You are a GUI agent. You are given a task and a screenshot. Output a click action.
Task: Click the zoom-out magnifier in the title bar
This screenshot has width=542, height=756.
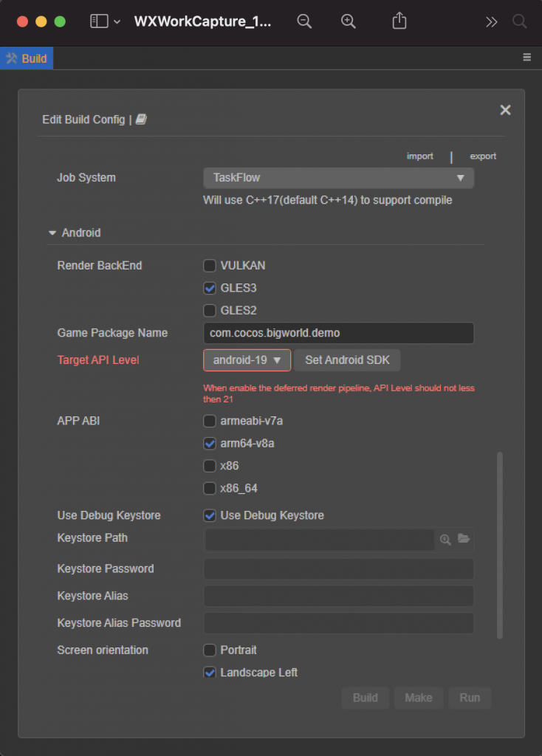tap(304, 21)
